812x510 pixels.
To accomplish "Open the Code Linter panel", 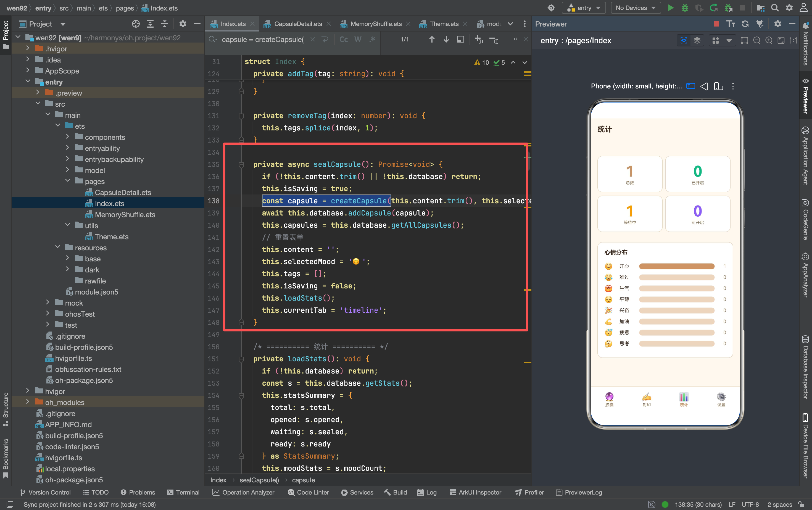I will pyautogui.click(x=308, y=492).
